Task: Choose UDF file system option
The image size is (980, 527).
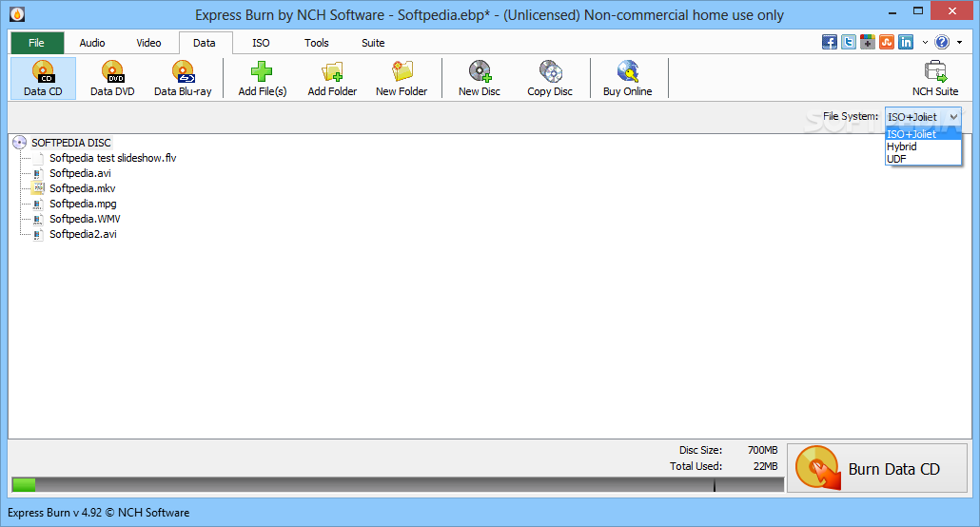Action: click(x=923, y=159)
